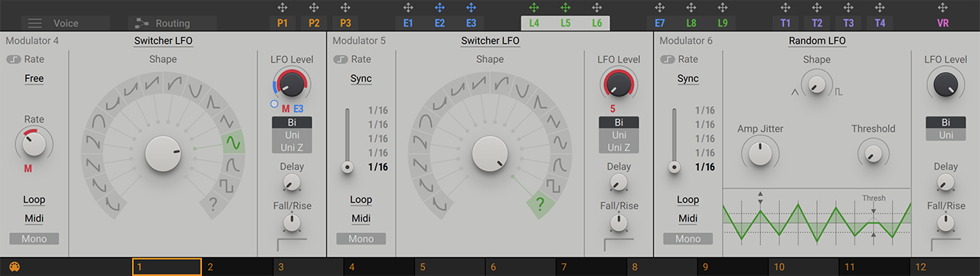Click the drag-cross icon above P1
Viewport: 980px width, 276px height.
click(x=283, y=8)
